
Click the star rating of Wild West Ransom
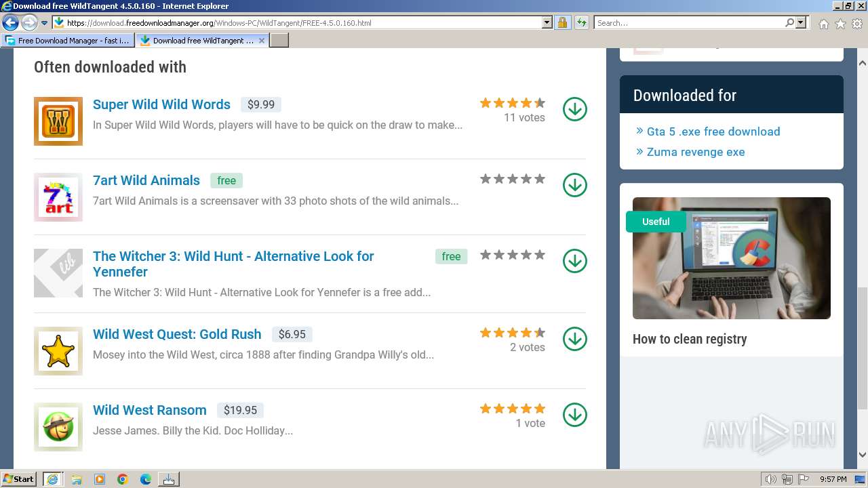point(513,409)
